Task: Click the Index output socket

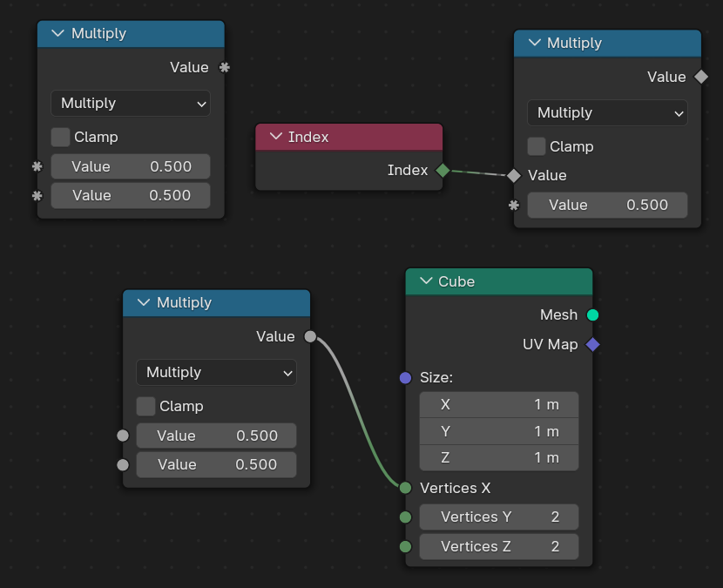Action: tap(443, 170)
